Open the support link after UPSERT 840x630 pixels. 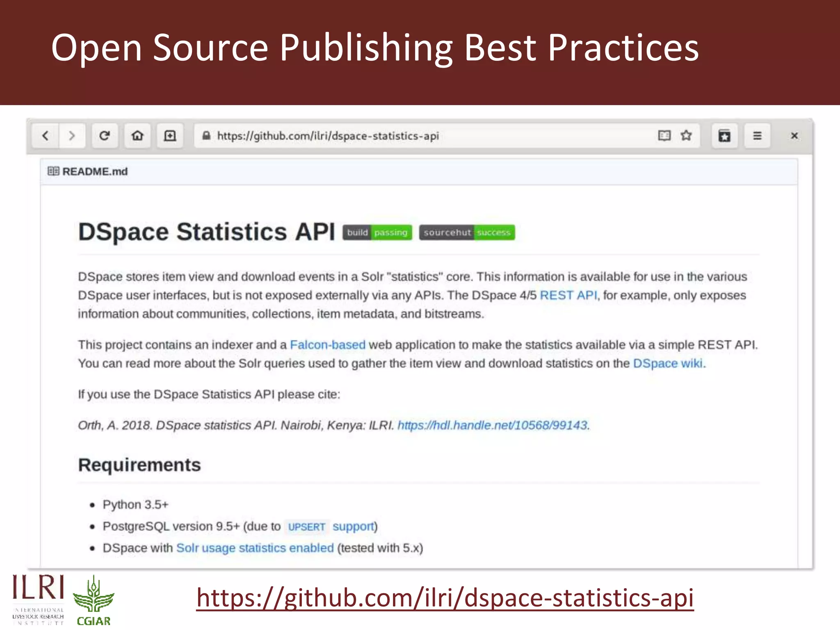point(354,526)
